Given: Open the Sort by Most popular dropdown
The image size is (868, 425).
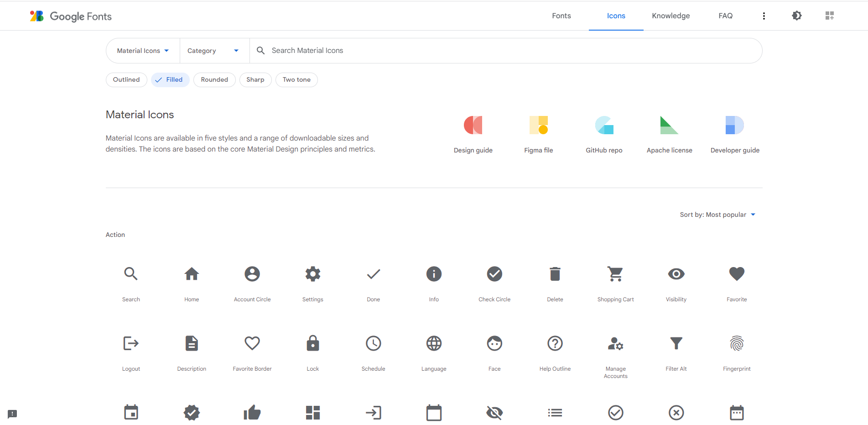Looking at the screenshot, I should pos(717,215).
